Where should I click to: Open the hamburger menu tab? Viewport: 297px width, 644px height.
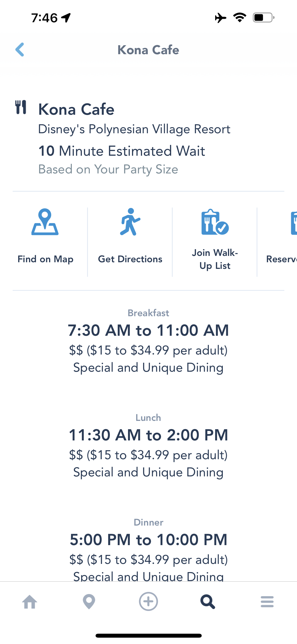[x=267, y=602]
